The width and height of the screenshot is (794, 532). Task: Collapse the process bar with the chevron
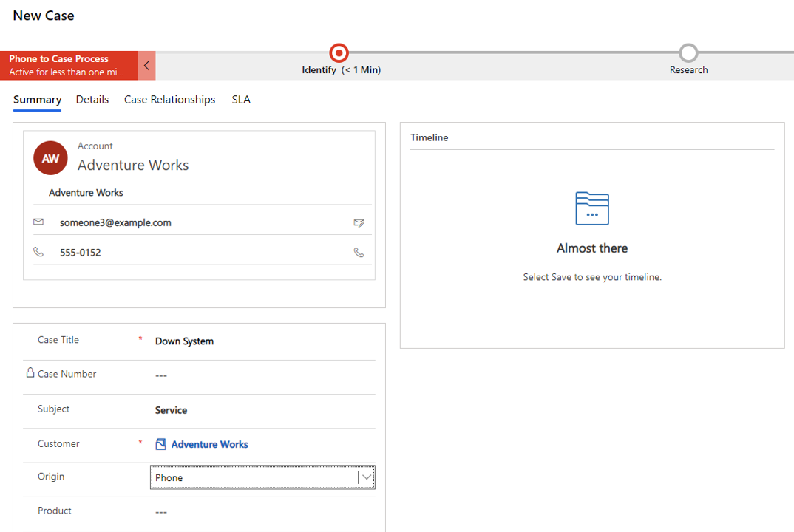pos(147,65)
